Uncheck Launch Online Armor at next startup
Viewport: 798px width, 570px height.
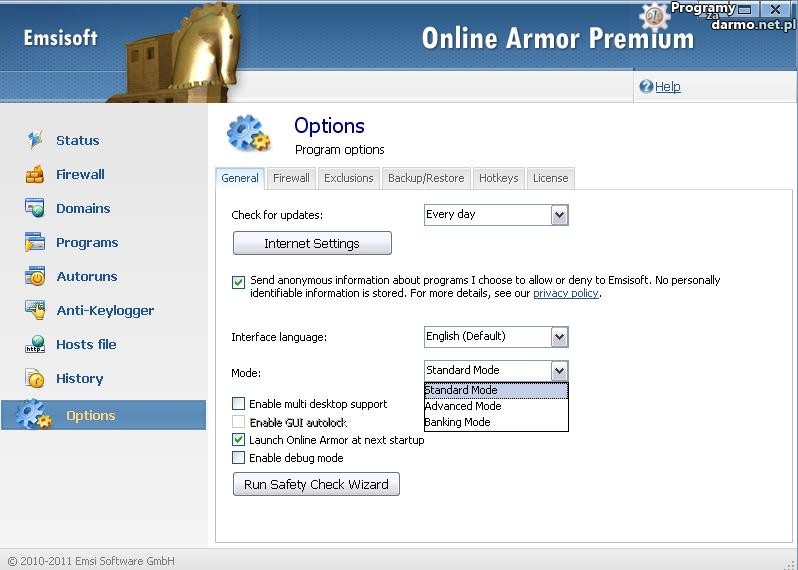[x=238, y=440]
